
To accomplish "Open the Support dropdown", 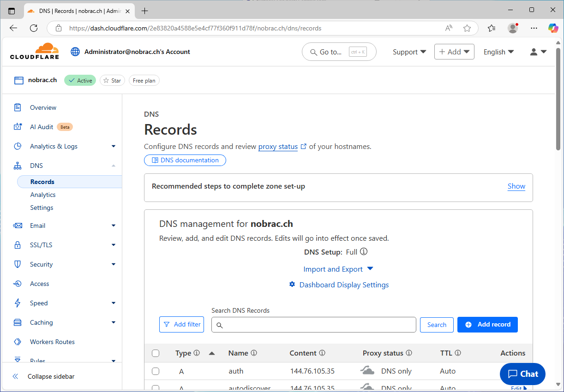I will [x=409, y=52].
